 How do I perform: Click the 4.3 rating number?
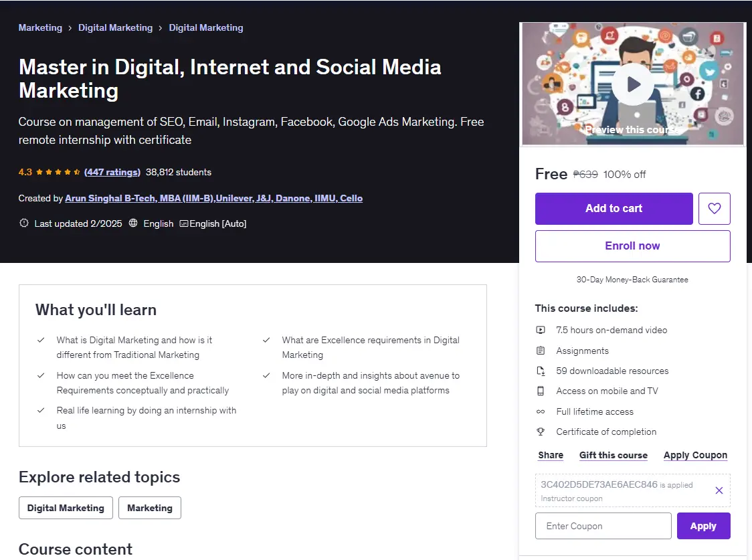pyautogui.click(x=25, y=172)
